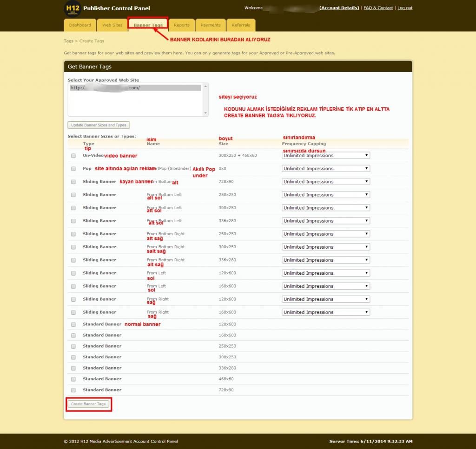Open the FAQ & Contact link
The height and width of the screenshot is (449, 476).
(x=378, y=8)
